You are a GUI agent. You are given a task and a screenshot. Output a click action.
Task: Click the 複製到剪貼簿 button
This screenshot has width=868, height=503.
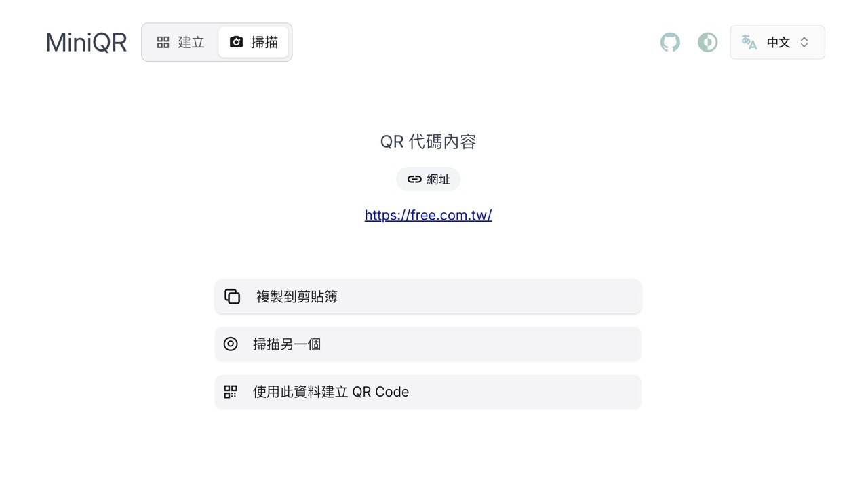428,296
